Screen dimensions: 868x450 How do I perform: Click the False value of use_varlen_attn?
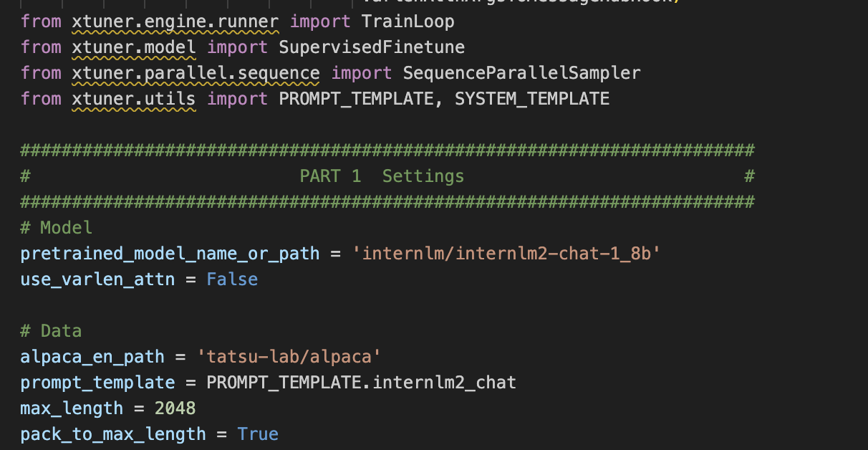pyautogui.click(x=232, y=279)
